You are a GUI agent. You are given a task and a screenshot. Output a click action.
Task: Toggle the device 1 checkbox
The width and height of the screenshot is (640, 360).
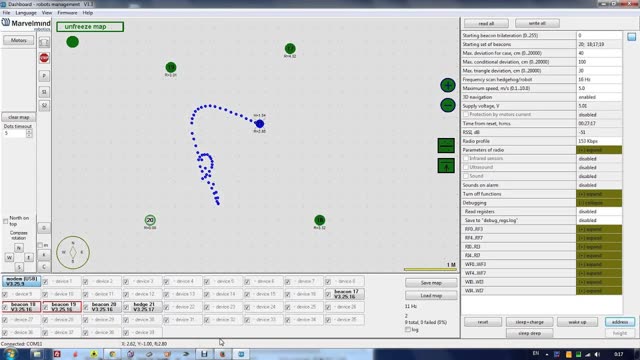(46, 282)
